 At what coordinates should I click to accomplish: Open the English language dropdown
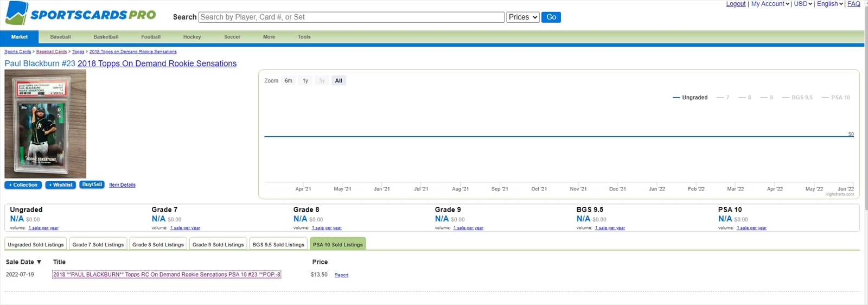tap(830, 4)
